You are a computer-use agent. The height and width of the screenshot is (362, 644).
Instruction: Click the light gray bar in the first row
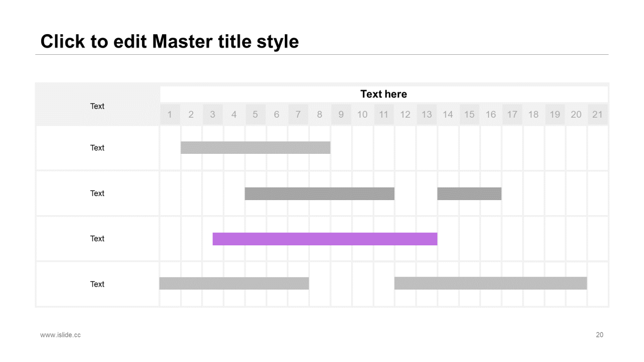click(x=256, y=147)
